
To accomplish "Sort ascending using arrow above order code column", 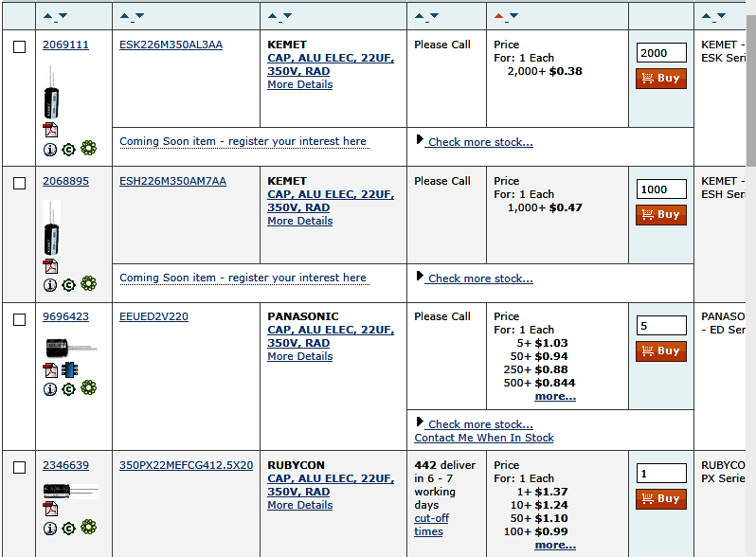I will click(x=47, y=16).
